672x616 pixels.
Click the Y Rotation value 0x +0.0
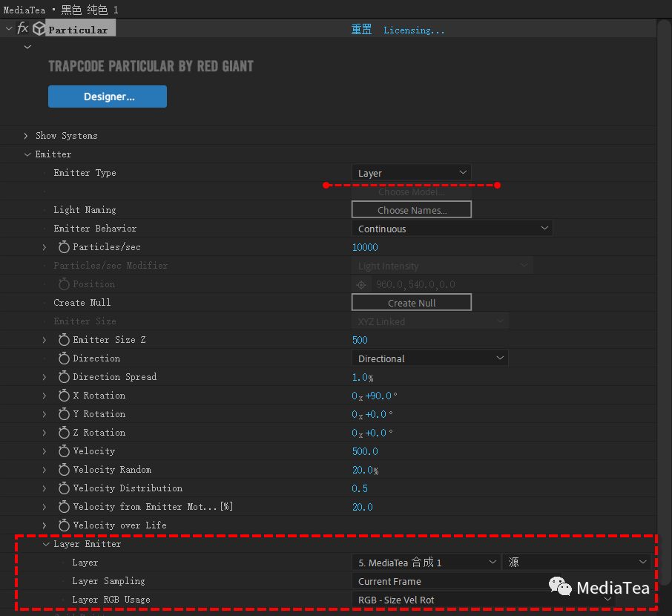pos(372,414)
